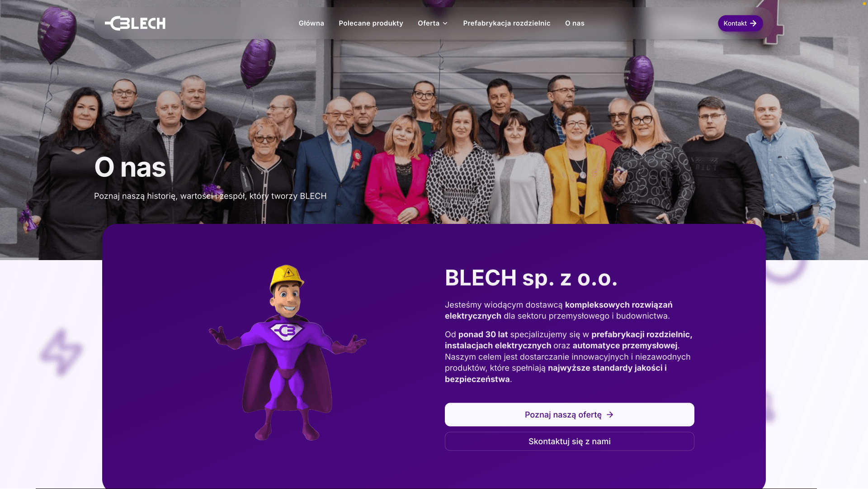Click the BLECH logo in the header

click(135, 23)
